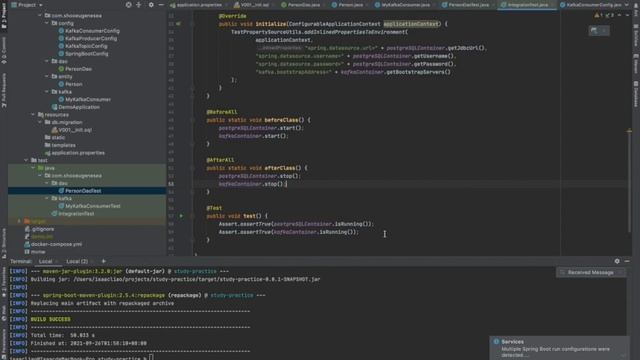Select .gitignore file in tree

39,229
